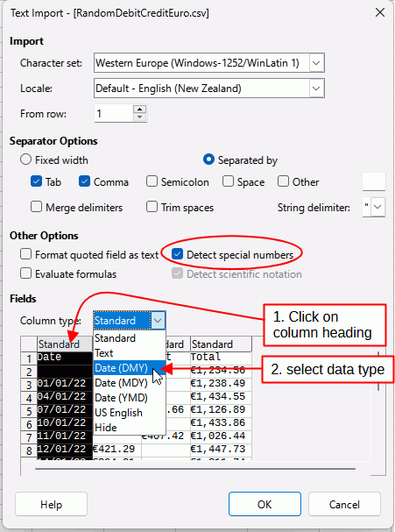Open the String delimiter dropdown
395x532 pixels.
pyautogui.click(x=378, y=207)
